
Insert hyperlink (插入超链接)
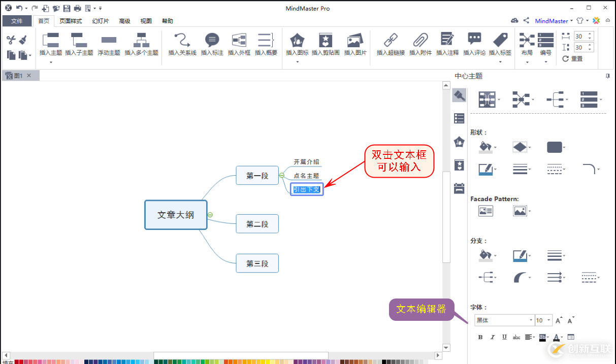[391, 40]
